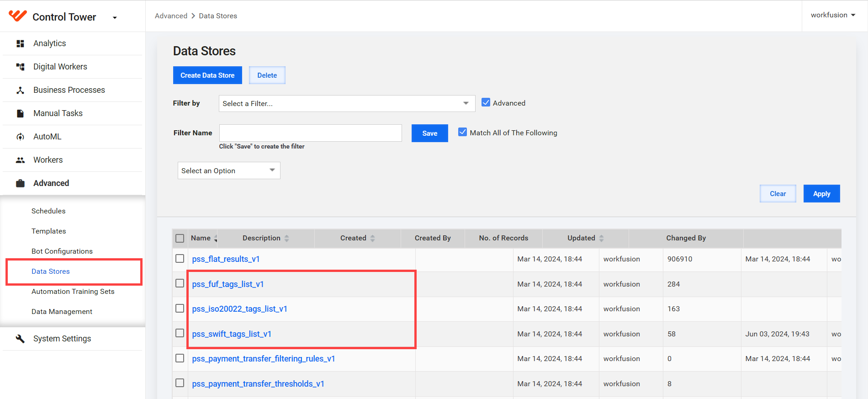Toggle Match All of The Following checkbox

[462, 133]
